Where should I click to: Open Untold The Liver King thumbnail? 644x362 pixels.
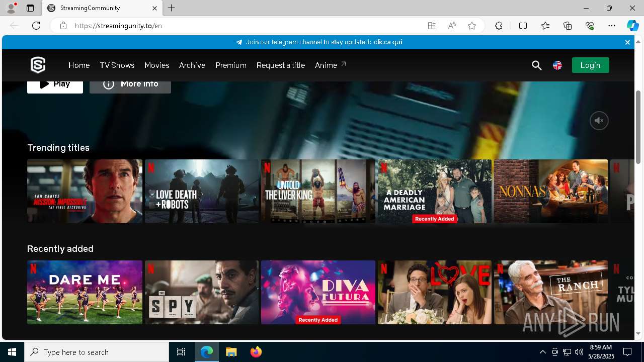(x=318, y=191)
